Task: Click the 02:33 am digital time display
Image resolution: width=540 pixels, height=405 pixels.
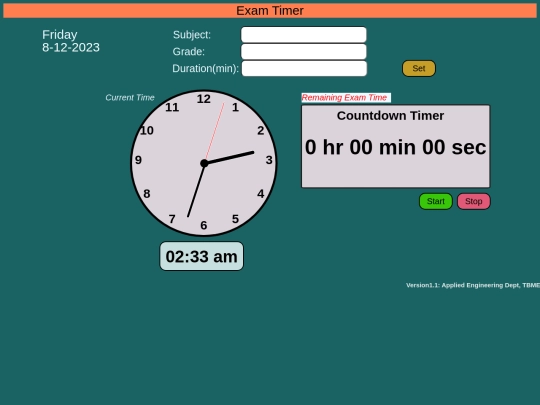Action: (x=201, y=256)
